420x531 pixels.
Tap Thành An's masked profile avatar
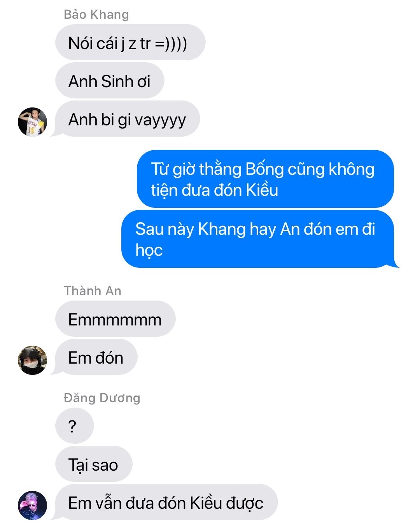pyautogui.click(x=33, y=360)
